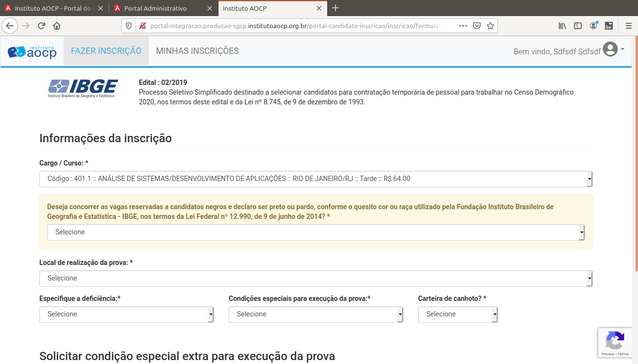Click the Selenium IDE extension icon

pyautogui.click(x=608, y=26)
